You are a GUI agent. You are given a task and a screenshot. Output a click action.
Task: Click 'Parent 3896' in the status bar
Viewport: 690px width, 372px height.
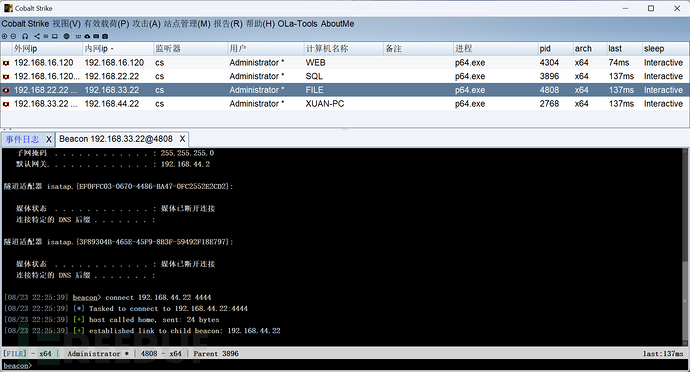(216, 354)
